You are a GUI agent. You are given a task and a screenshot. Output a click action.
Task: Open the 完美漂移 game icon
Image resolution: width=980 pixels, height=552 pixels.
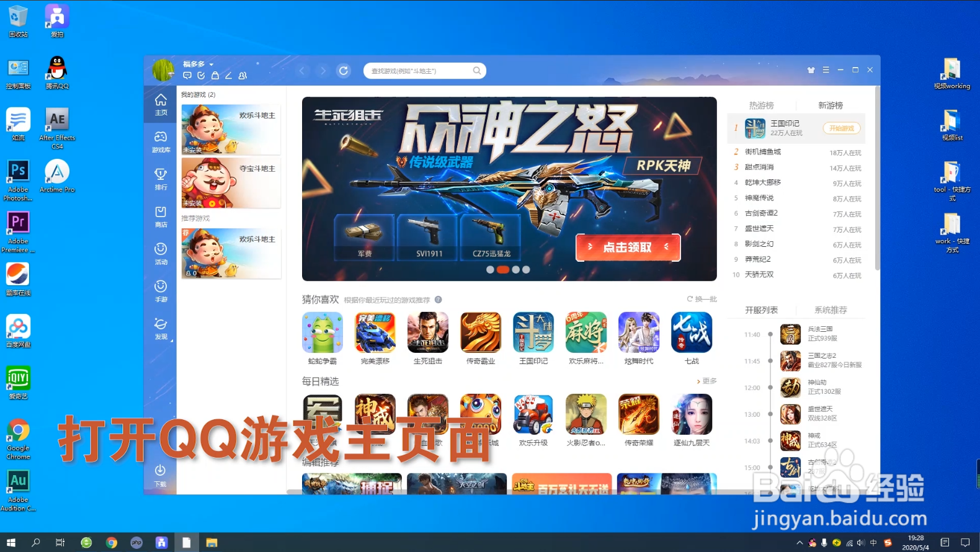(375, 333)
